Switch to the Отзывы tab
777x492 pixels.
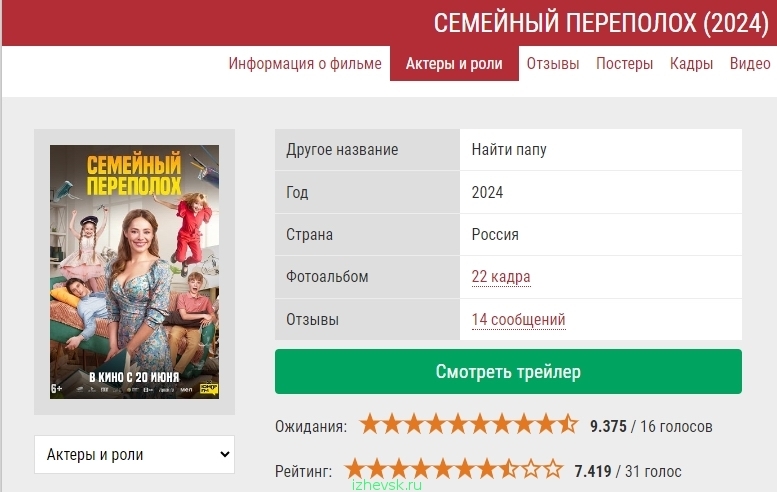click(x=553, y=63)
